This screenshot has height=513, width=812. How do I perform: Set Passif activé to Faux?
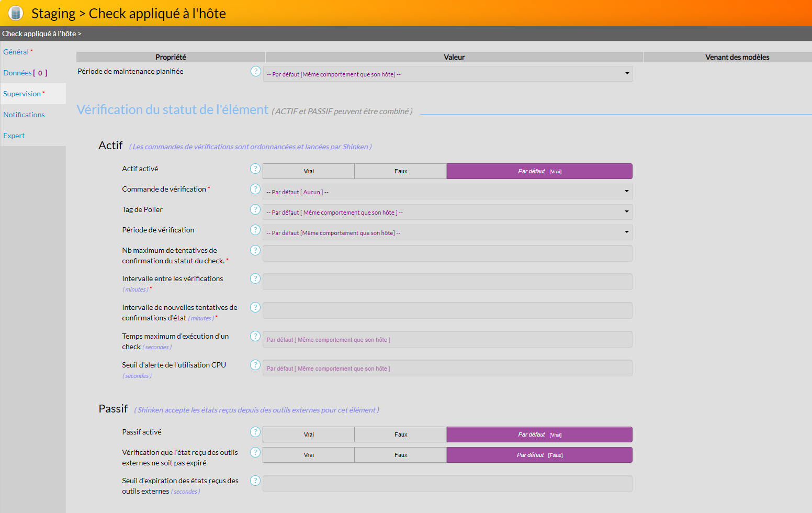tap(401, 434)
